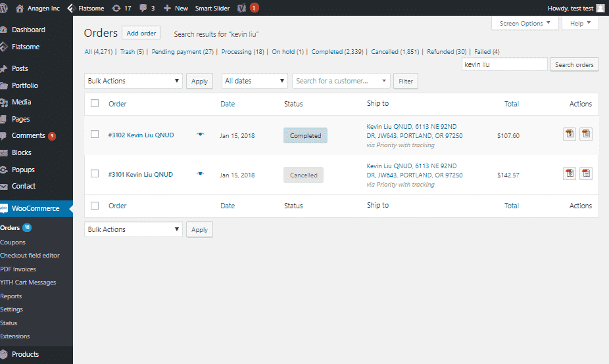This screenshot has height=364, width=609.
Task: Preview order #3102 with eye icon
Action: click(200, 134)
